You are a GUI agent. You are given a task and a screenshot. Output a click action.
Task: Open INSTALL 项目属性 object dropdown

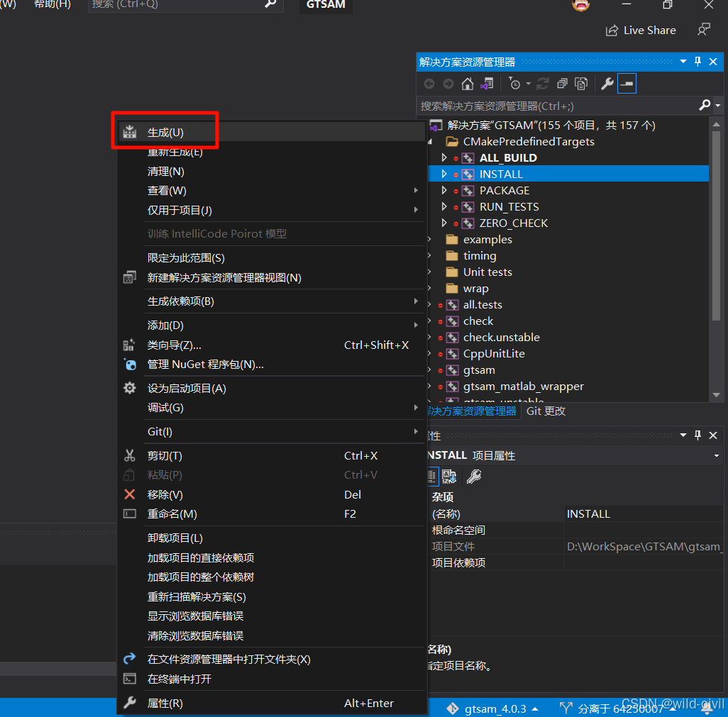pyautogui.click(x=717, y=456)
